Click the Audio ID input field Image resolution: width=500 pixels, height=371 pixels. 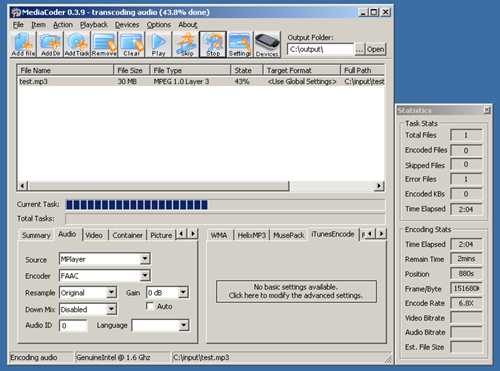click(73, 325)
